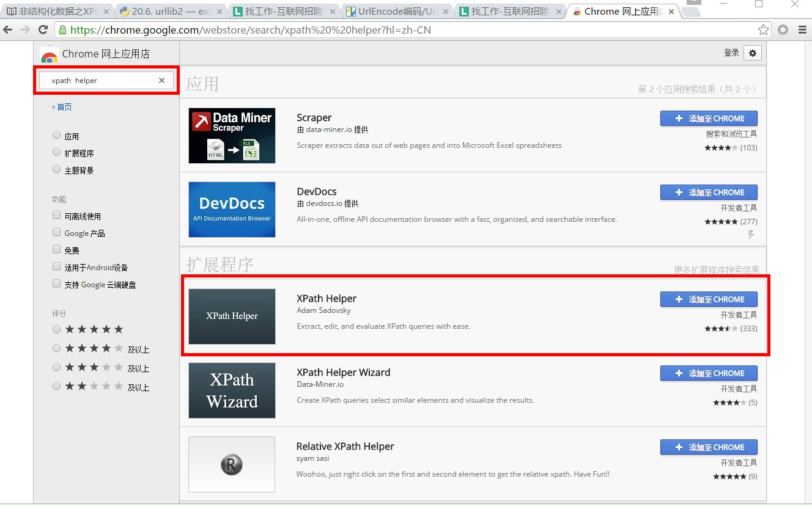
Task: Click the DevDocs app icon
Action: [232, 210]
